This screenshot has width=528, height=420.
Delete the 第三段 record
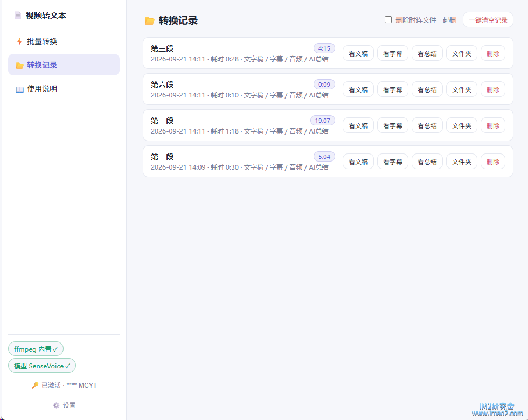coord(493,53)
